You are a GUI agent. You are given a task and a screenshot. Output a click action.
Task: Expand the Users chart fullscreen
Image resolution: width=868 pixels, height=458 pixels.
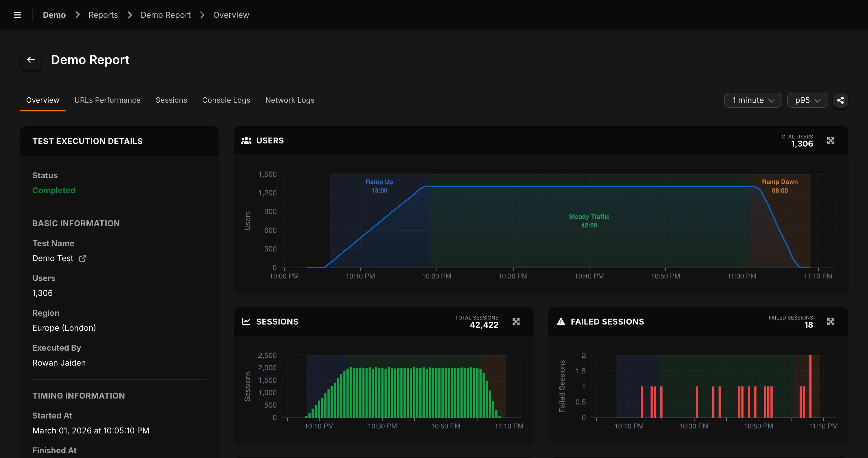point(831,141)
